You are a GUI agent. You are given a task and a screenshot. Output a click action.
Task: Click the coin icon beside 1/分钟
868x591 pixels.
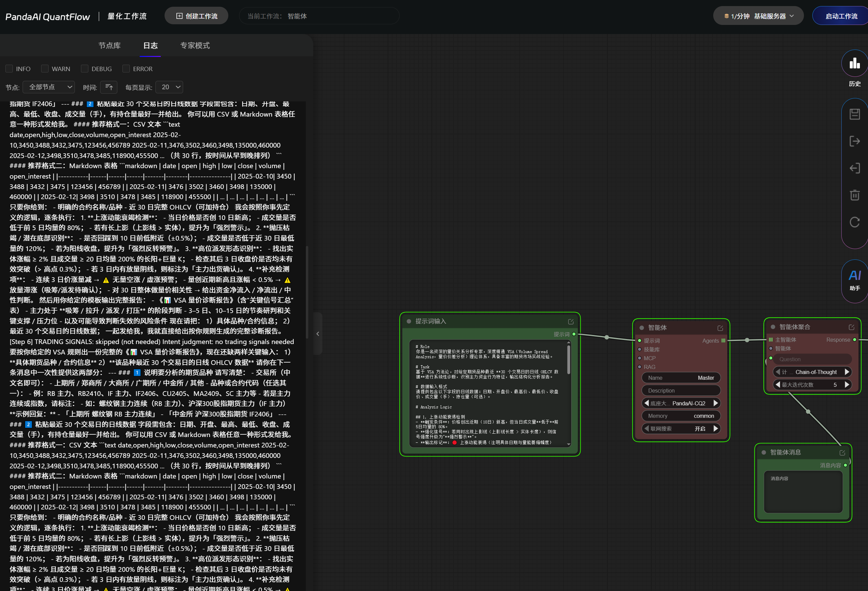[x=726, y=16]
